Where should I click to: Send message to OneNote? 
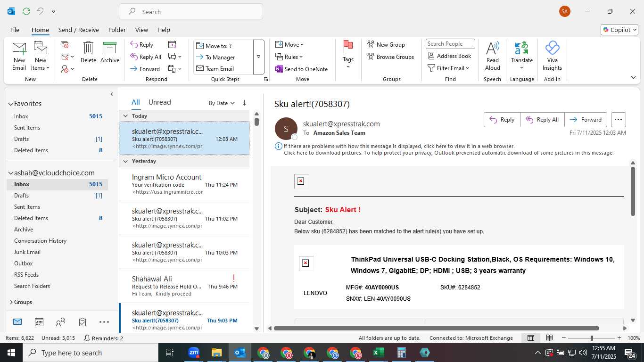(x=302, y=69)
